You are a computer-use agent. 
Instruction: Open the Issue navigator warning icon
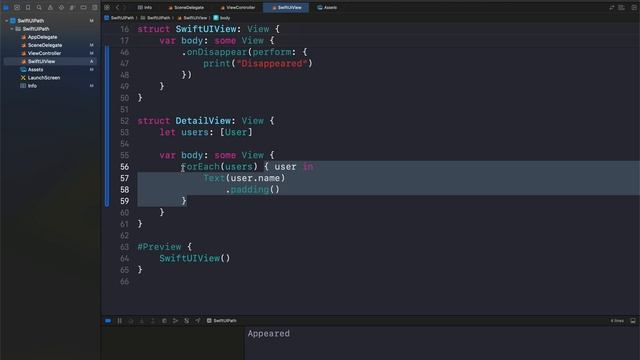pos(50,7)
